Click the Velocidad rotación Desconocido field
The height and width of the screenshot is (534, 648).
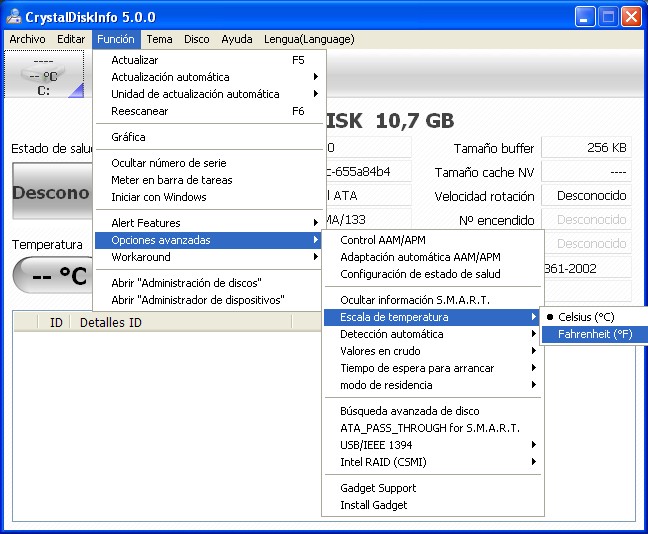(x=586, y=195)
